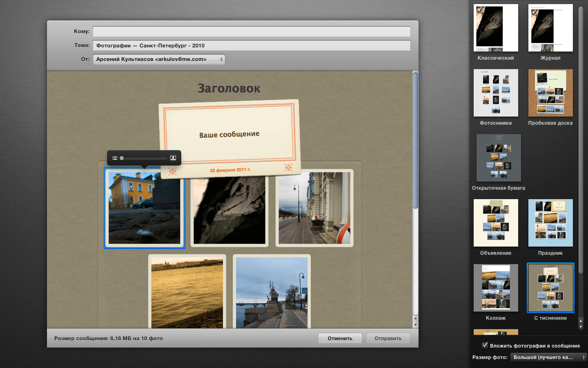Click the theme list scrollbar thumb

[x=581, y=140]
